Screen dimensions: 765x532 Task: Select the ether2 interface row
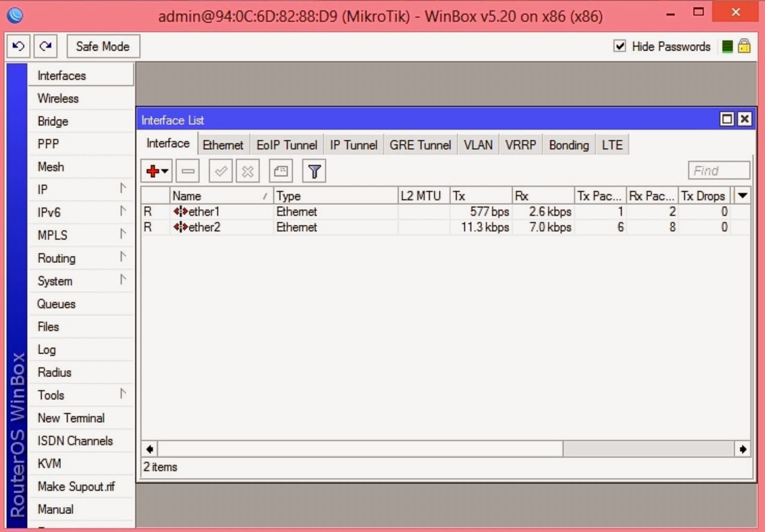click(445, 227)
